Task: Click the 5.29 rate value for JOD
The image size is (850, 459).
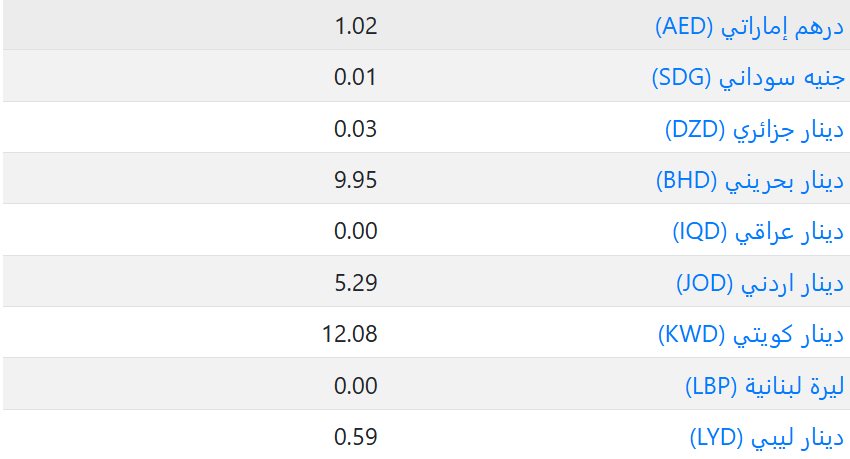Action: pos(356,283)
